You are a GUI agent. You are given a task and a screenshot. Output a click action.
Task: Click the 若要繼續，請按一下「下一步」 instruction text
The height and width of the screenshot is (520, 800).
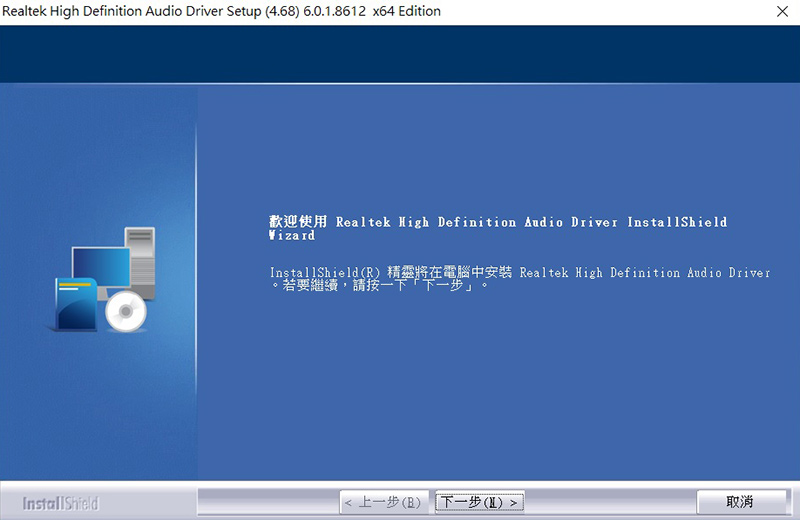pos(382,285)
